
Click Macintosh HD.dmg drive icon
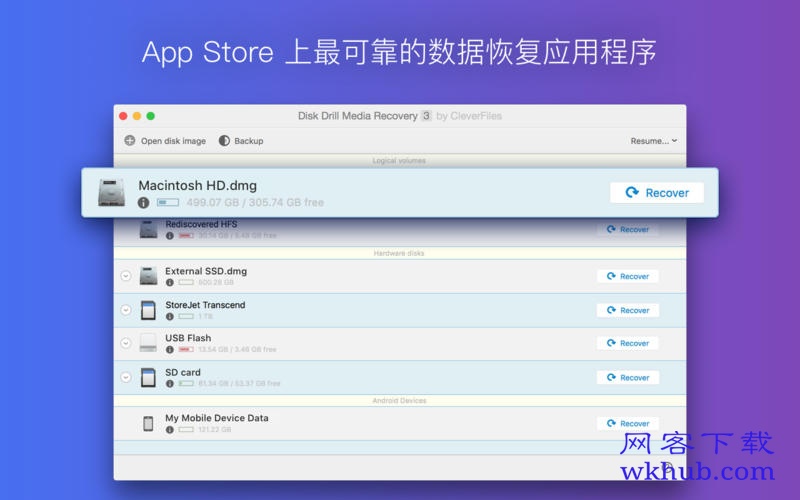(x=111, y=193)
